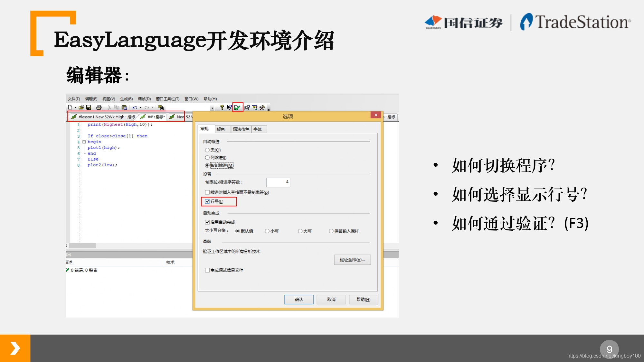Click the 验证全部(V)... button
This screenshot has width=644, height=362.
[352, 260]
